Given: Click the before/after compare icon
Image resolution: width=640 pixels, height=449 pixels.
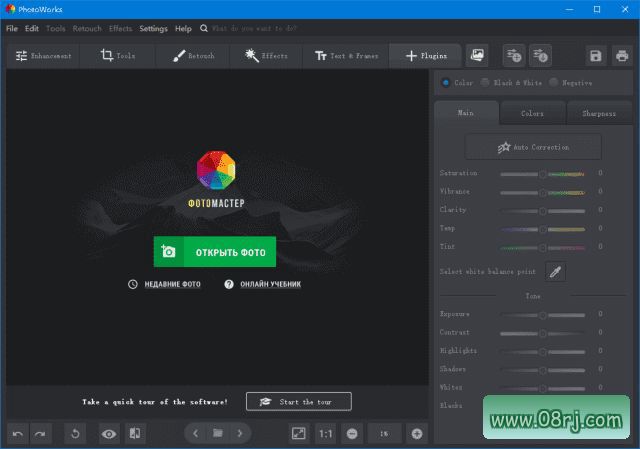Looking at the screenshot, I should click(135, 433).
